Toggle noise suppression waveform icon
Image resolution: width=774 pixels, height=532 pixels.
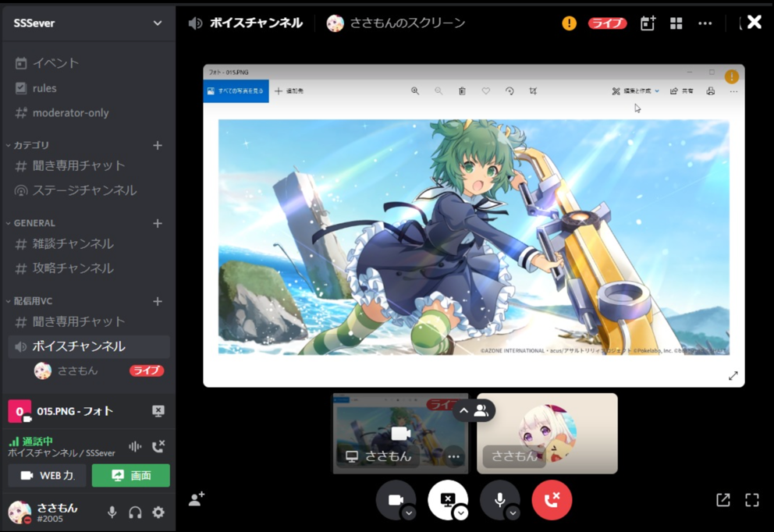pos(135,447)
